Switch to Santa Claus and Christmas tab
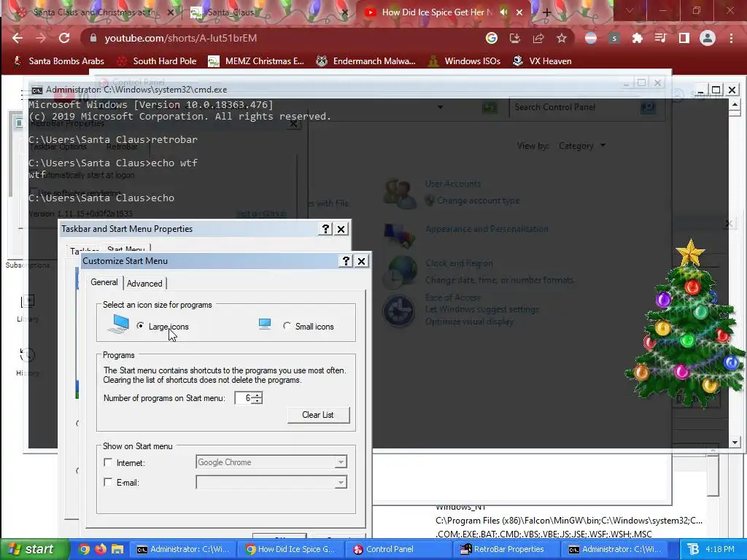Screen dimensions: 747x560 (x=94, y=12)
